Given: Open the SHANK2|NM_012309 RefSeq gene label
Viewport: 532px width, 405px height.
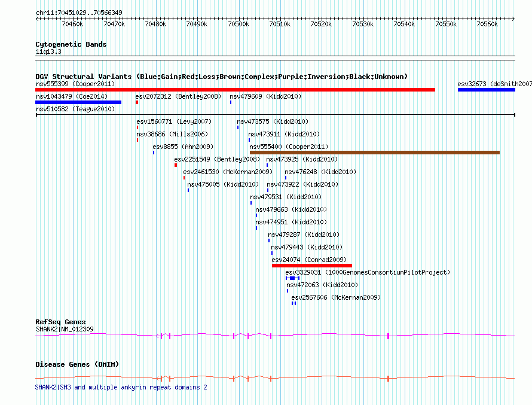Looking at the screenshot, I should (x=65, y=329).
